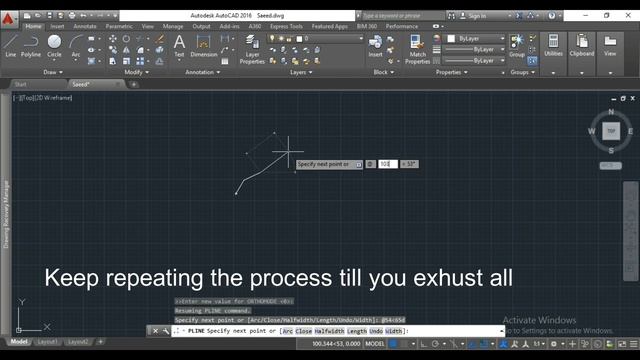640x360 pixels.
Task: Toggle clean screen in status bar
Action: [x=622, y=344]
